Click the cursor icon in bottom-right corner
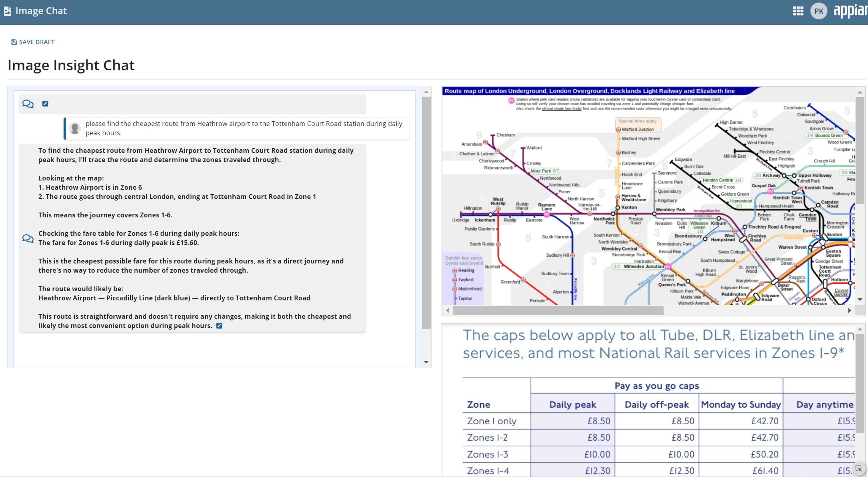 859,469
